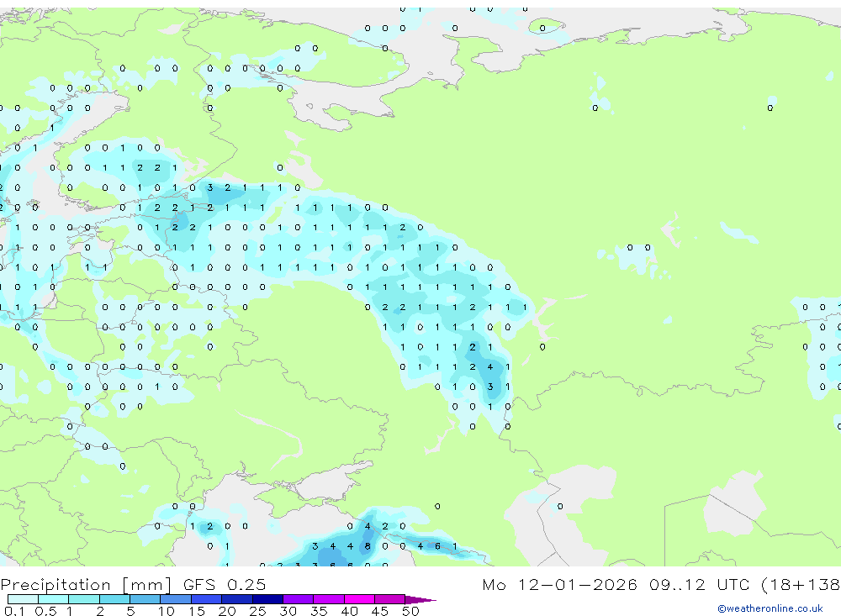Click the 'GFS 0.25' model label
841x616 pixels.
(x=225, y=584)
